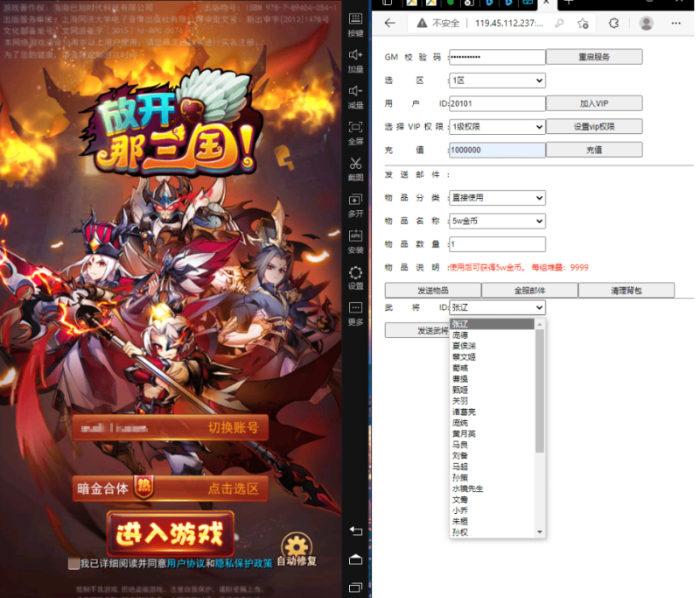Tap the Android home button in the emulator sidebar
The height and width of the screenshot is (598, 700).
355,559
